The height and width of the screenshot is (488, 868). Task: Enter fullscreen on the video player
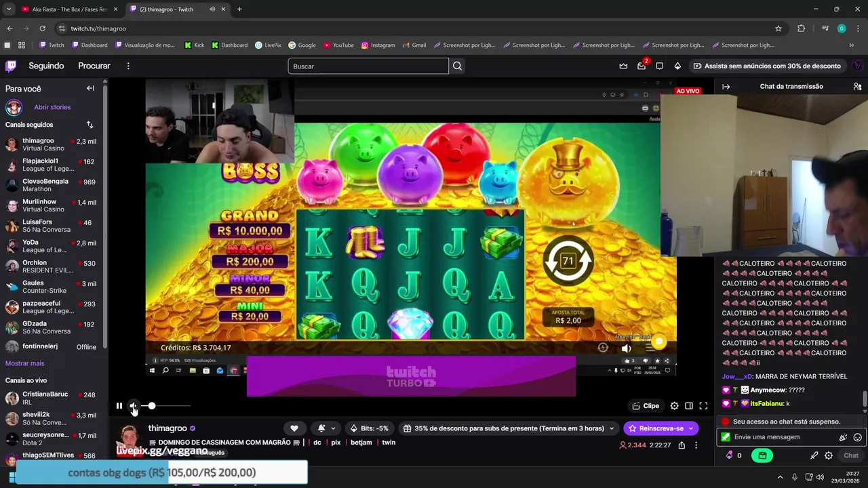[x=703, y=406]
